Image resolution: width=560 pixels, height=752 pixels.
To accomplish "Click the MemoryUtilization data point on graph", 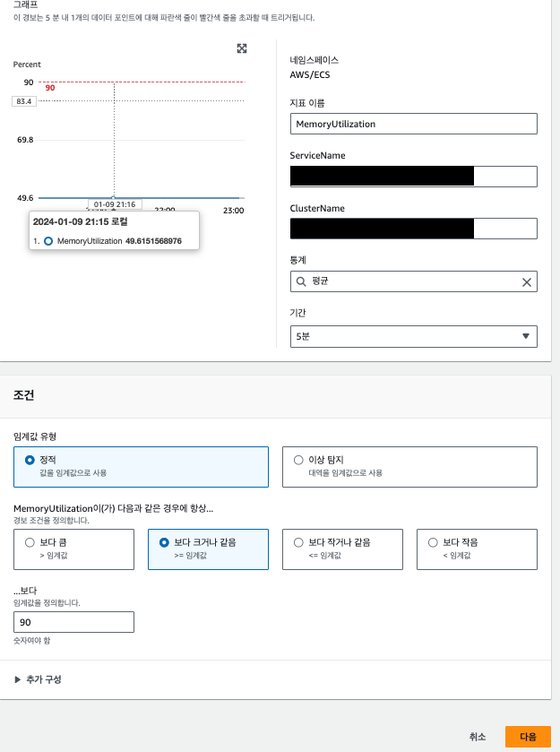I will pyautogui.click(x=114, y=197).
